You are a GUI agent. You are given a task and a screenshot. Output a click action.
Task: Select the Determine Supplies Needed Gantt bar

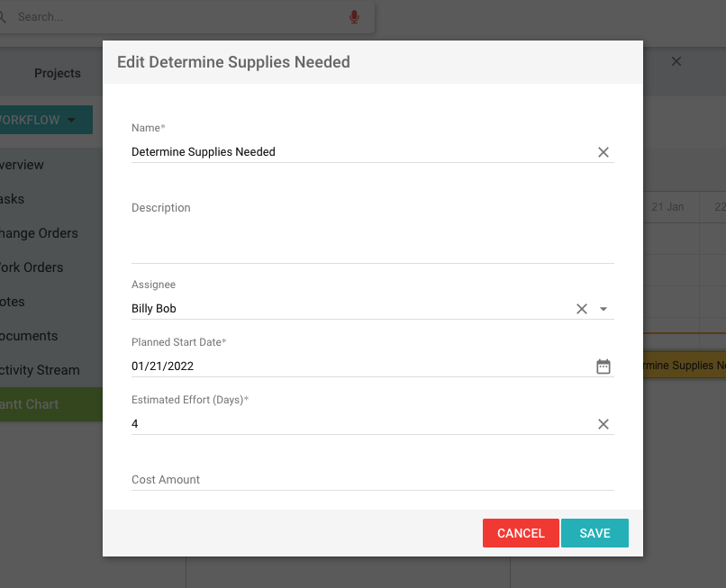pos(685,366)
